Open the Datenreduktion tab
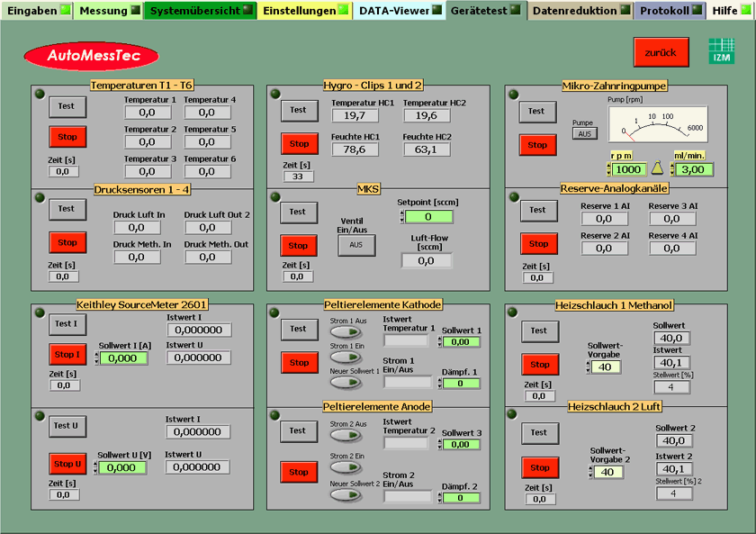Screen dimensions: 756x534 point(581,10)
